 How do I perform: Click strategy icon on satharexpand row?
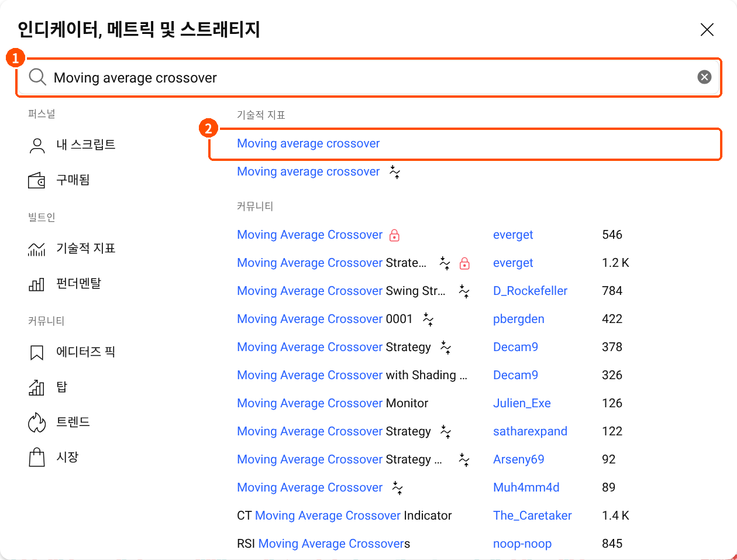446,432
